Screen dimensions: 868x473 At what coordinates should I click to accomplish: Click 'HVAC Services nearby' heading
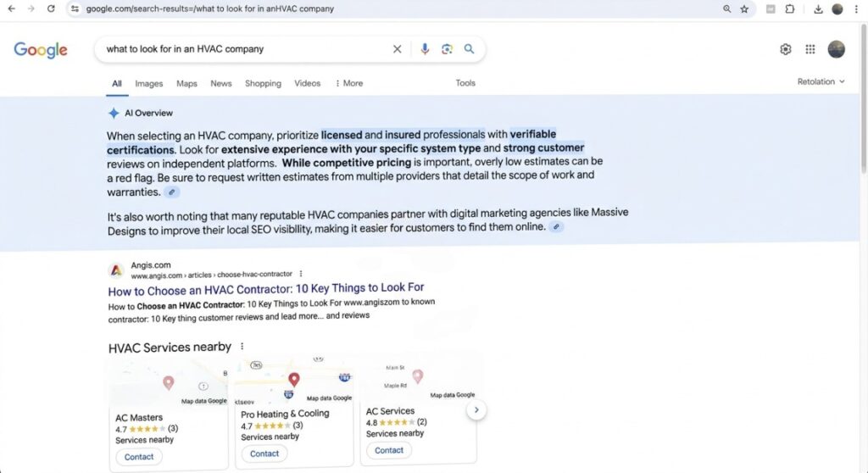pos(170,348)
